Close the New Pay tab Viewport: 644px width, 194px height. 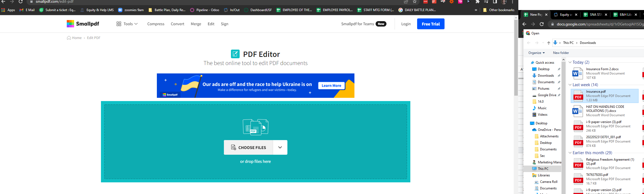[x=546, y=15]
